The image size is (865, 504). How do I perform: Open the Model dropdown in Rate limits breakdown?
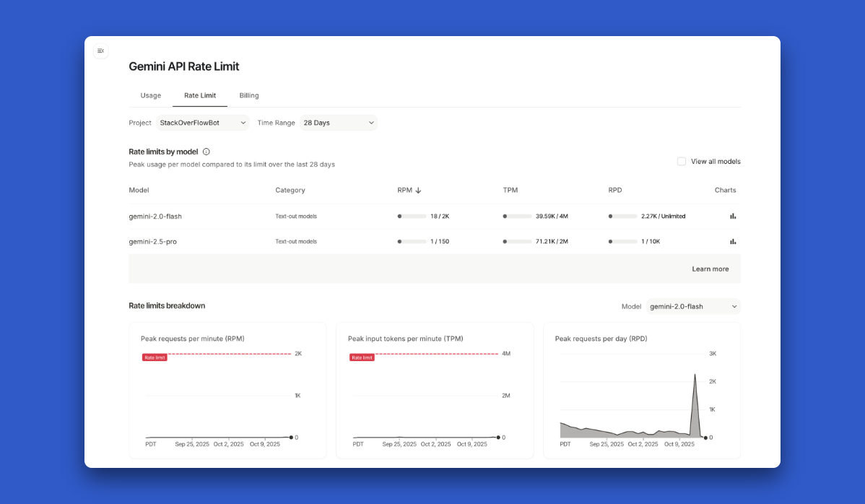[693, 307]
